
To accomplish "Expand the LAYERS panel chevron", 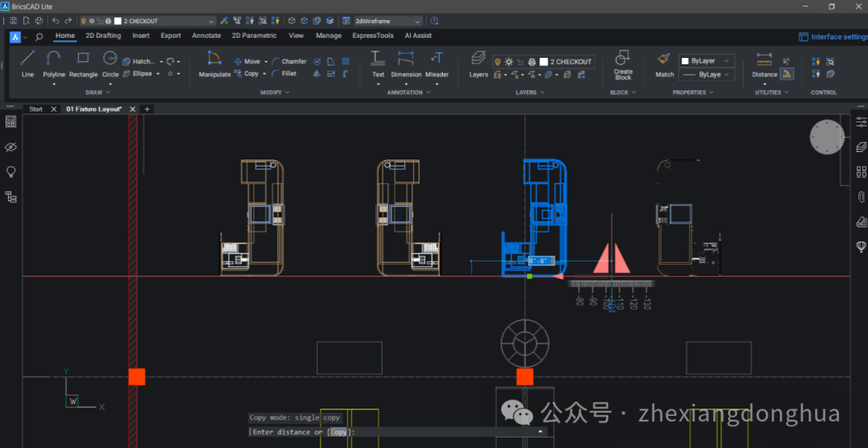I will [x=542, y=92].
